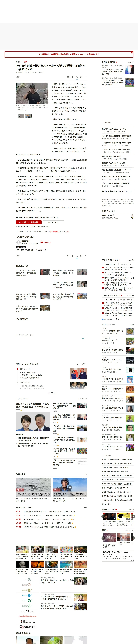Open Facebook link under social ranking
The height and width of the screenshot is (644, 138).
108,319
